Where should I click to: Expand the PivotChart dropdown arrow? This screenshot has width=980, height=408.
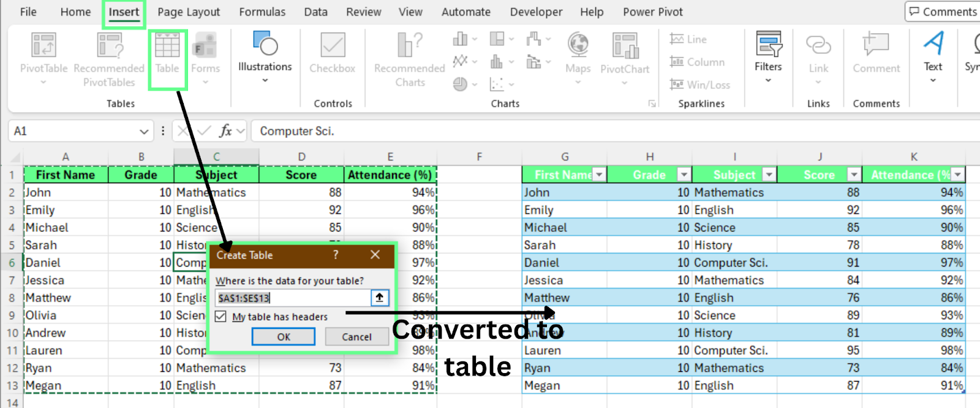click(x=625, y=82)
